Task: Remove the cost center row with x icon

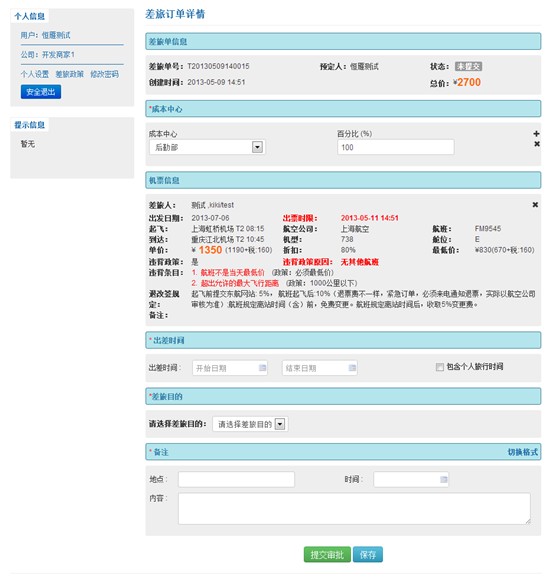Action: tap(537, 144)
